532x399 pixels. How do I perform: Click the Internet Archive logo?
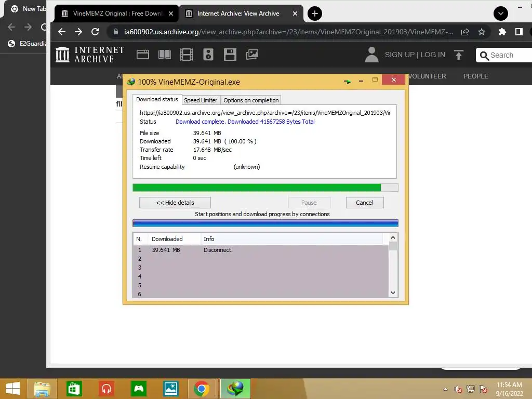point(90,55)
